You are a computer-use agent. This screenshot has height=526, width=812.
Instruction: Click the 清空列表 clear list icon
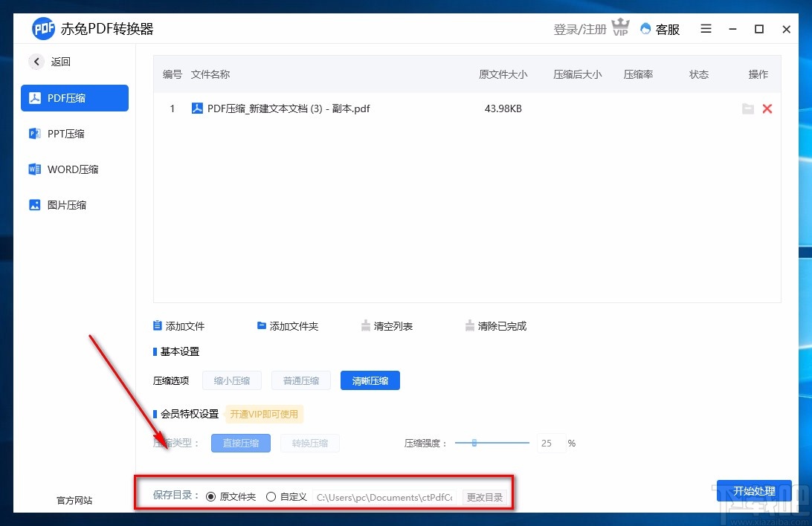[x=366, y=325]
